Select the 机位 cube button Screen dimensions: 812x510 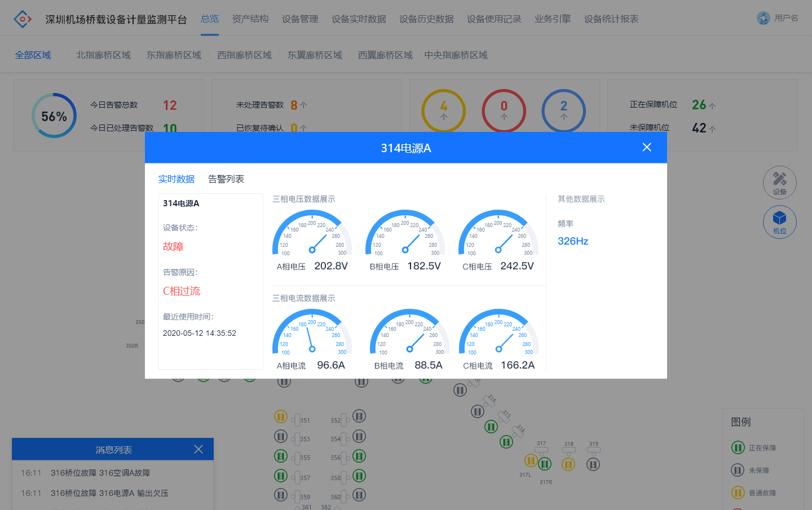pyautogui.click(x=780, y=222)
